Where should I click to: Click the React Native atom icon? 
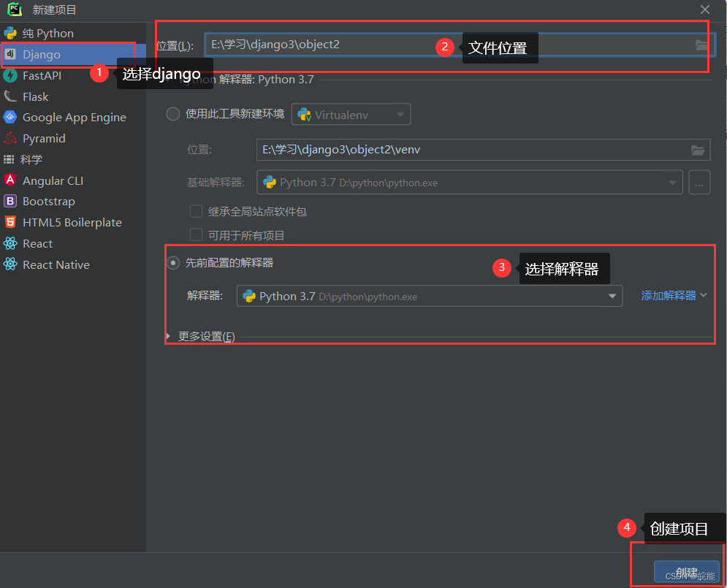point(10,264)
